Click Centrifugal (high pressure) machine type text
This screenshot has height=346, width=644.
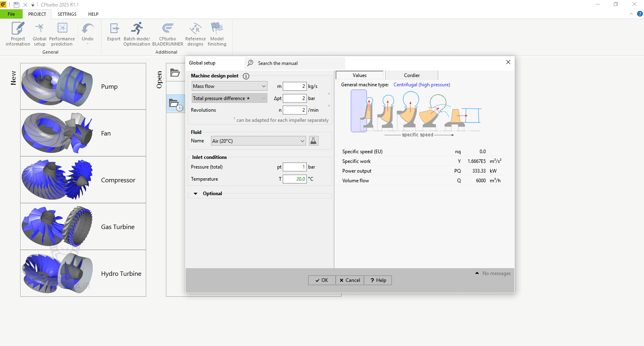[x=422, y=85]
